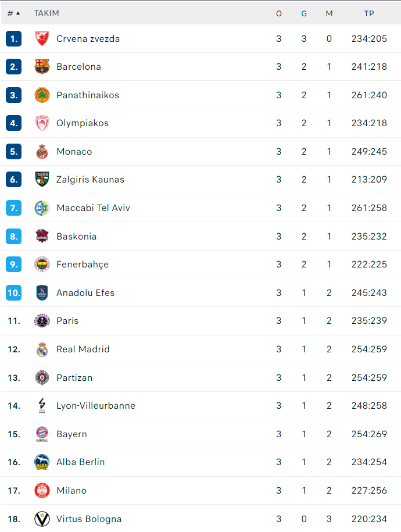Sort standings by the O column
Image resolution: width=401 pixels, height=532 pixels.
pos(279,13)
